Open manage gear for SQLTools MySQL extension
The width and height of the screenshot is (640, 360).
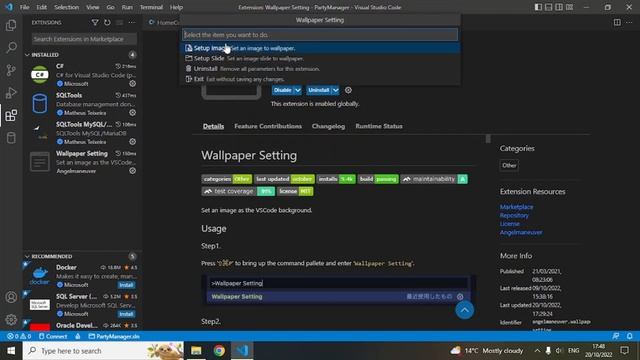133,142
